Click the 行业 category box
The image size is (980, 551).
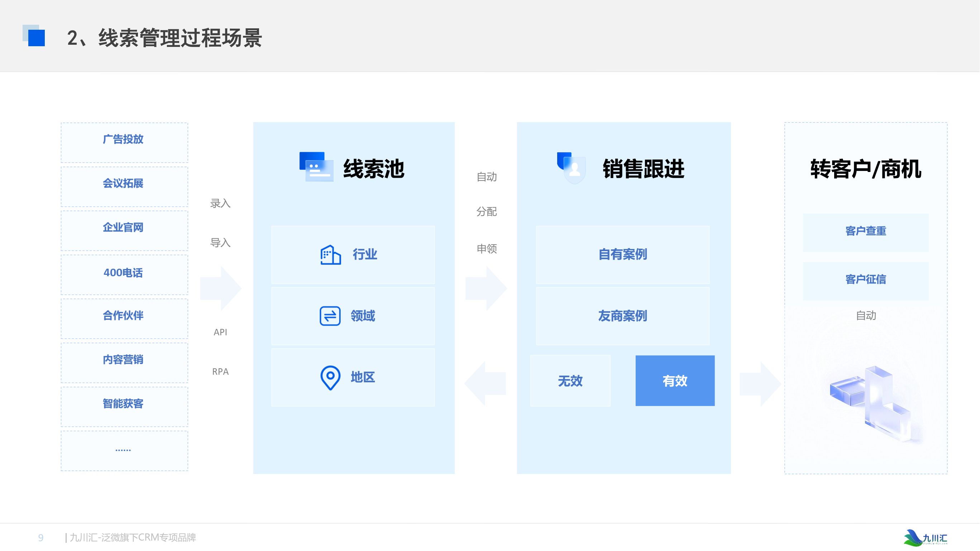353,255
